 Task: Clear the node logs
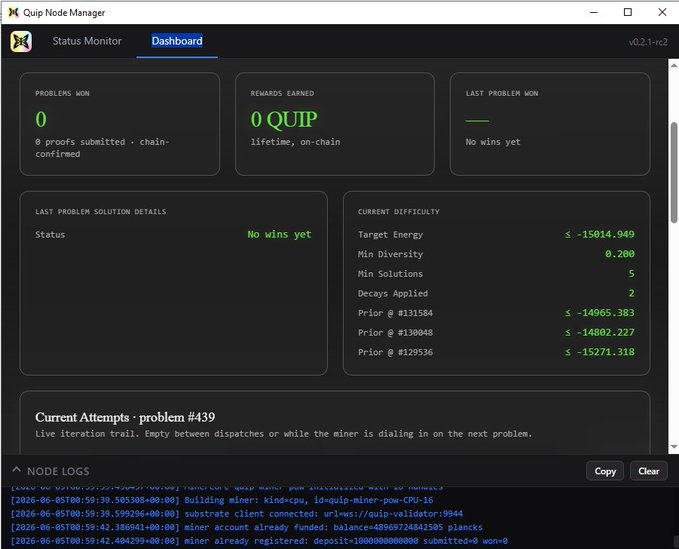[x=648, y=471]
